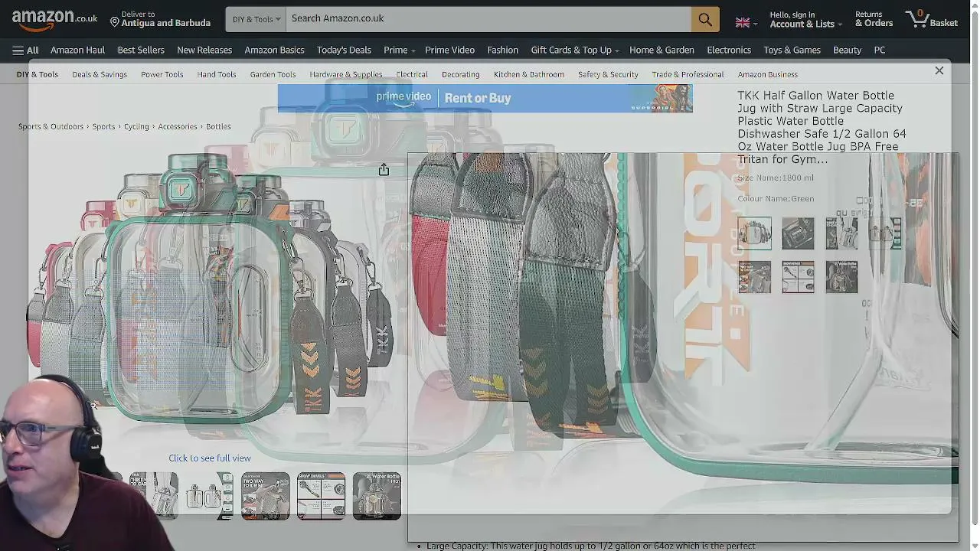The image size is (980, 551).
Task: Select the 'Two Way to Drink' thumbnail below the main image
Action: 266,497
